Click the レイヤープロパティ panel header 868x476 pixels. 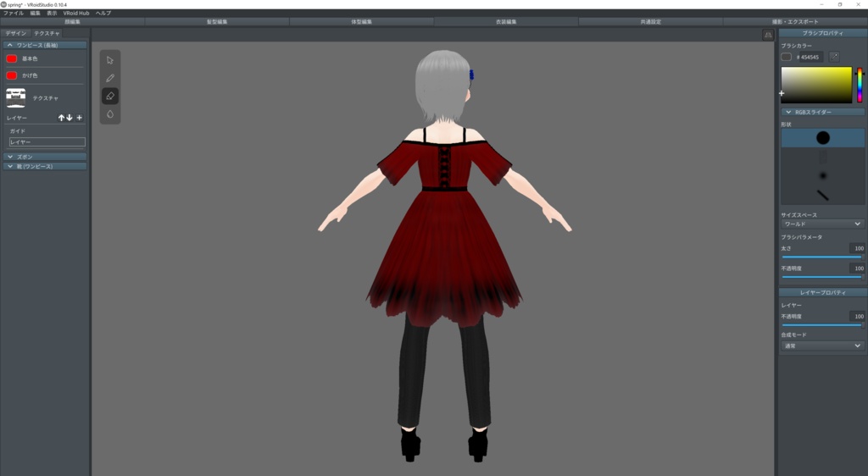(x=822, y=292)
